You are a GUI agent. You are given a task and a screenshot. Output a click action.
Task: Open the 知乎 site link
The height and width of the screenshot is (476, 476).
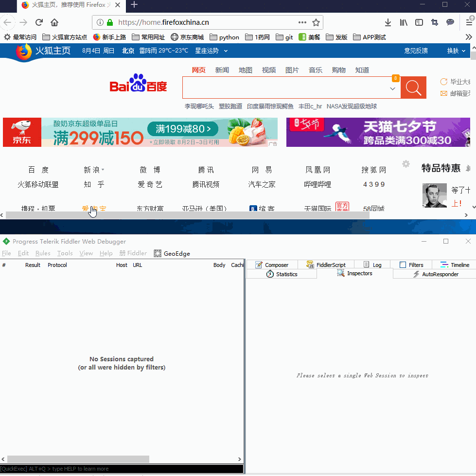(x=94, y=184)
